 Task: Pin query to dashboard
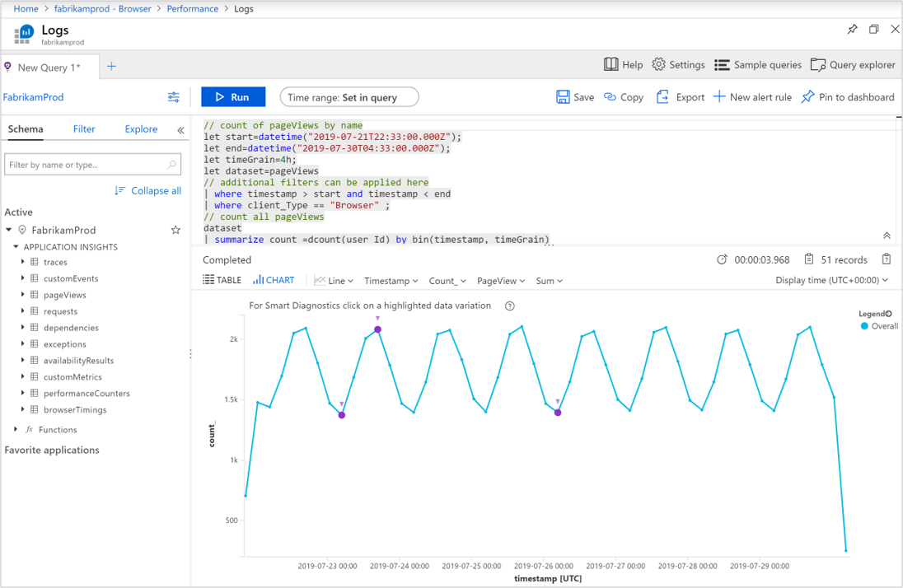(847, 97)
